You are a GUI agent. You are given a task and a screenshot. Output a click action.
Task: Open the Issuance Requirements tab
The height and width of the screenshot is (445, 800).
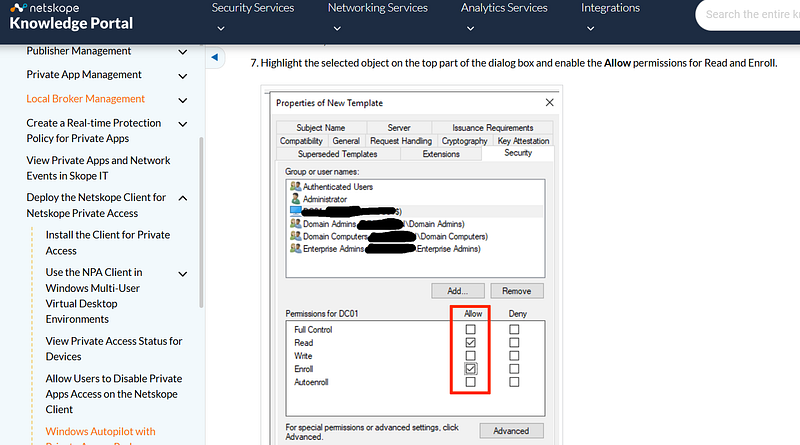tap(493, 128)
